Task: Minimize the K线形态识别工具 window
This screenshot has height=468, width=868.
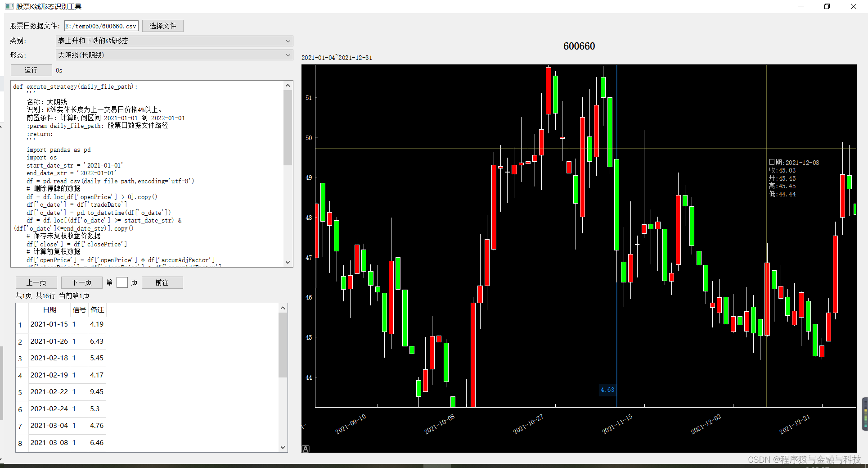Action: [801, 6]
